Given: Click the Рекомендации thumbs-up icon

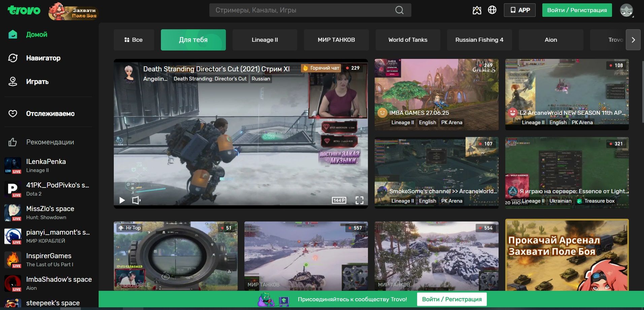Looking at the screenshot, I should (x=13, y=142).
